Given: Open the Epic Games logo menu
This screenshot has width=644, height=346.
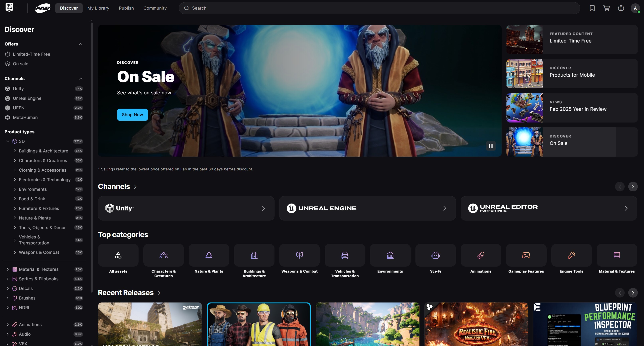Looking at the screenshot, I should pos(12,8).
